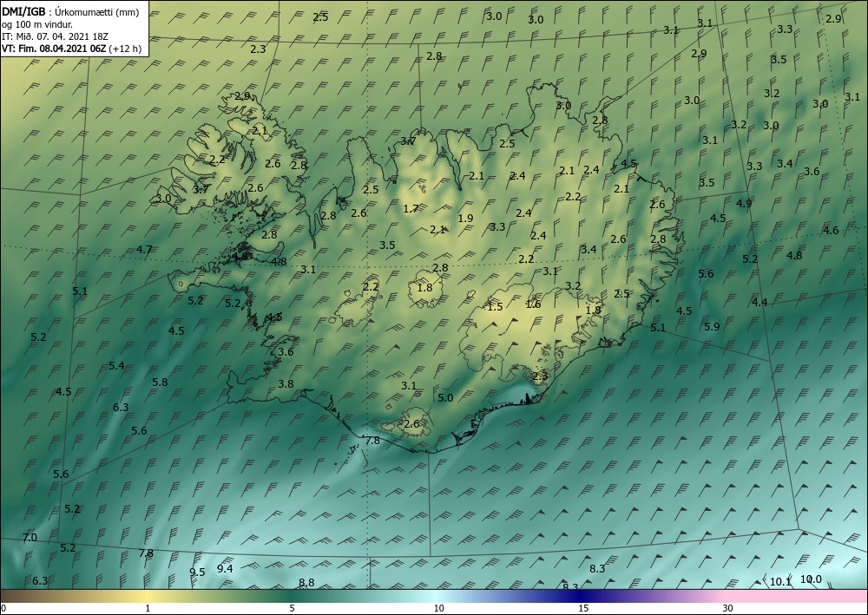
Task: Click the 5.8 value on the map
Action: [x=160, y=383]
